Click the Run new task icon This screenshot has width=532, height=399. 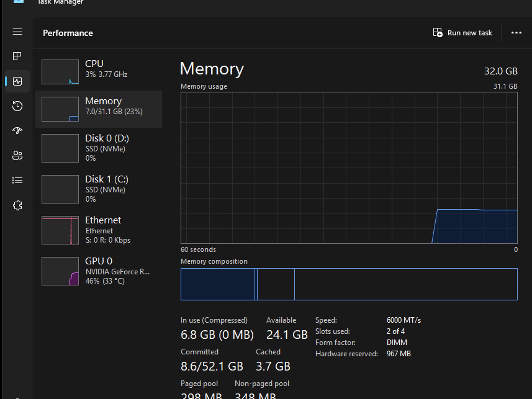(x=438, y=33)
